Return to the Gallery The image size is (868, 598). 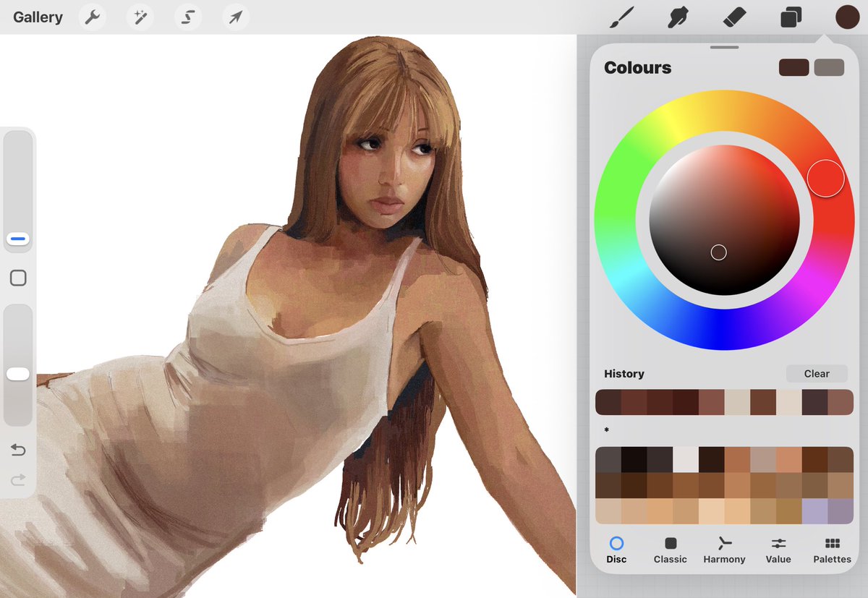38,17
